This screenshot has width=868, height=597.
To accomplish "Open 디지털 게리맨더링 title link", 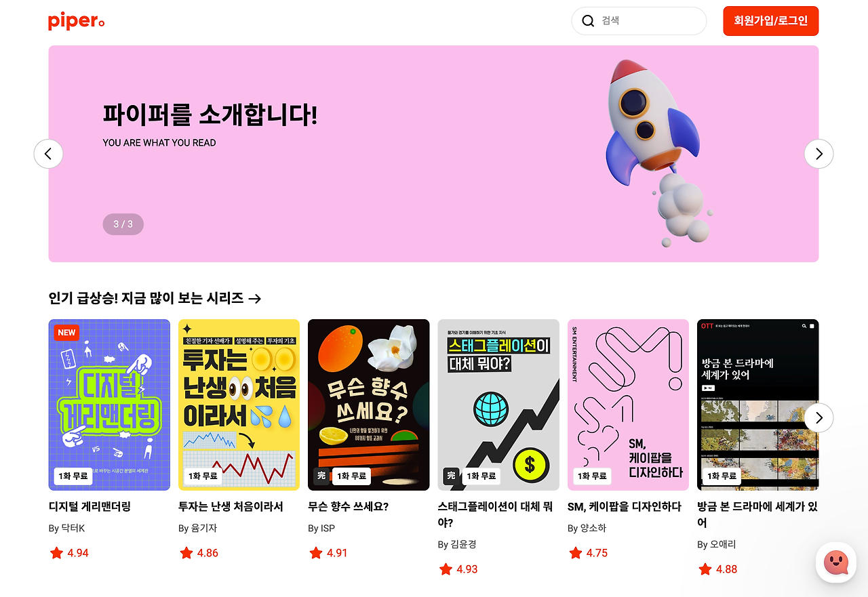I will click(90, 507).
